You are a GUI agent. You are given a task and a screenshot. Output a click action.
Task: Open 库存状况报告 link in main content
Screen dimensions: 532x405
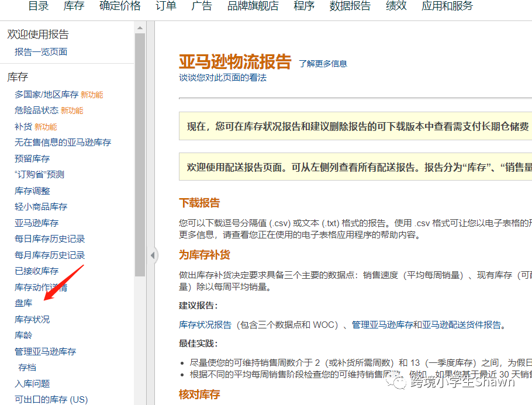click(205, 325)
